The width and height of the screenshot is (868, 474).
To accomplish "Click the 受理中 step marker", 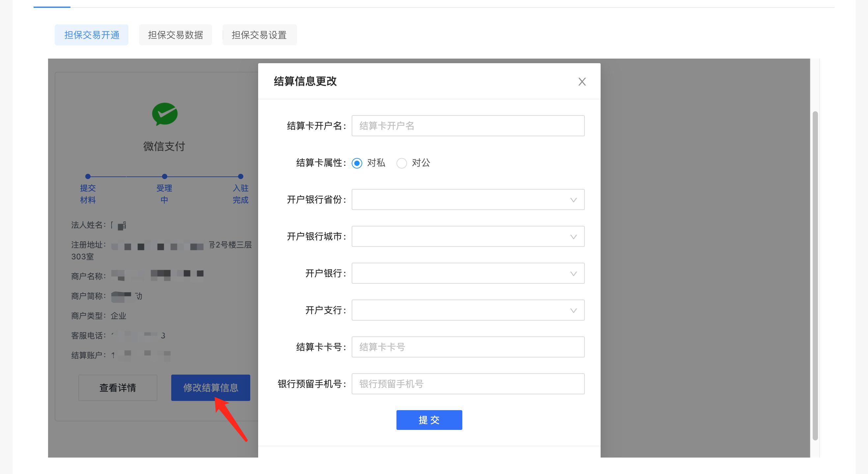I will pos(164,176).
